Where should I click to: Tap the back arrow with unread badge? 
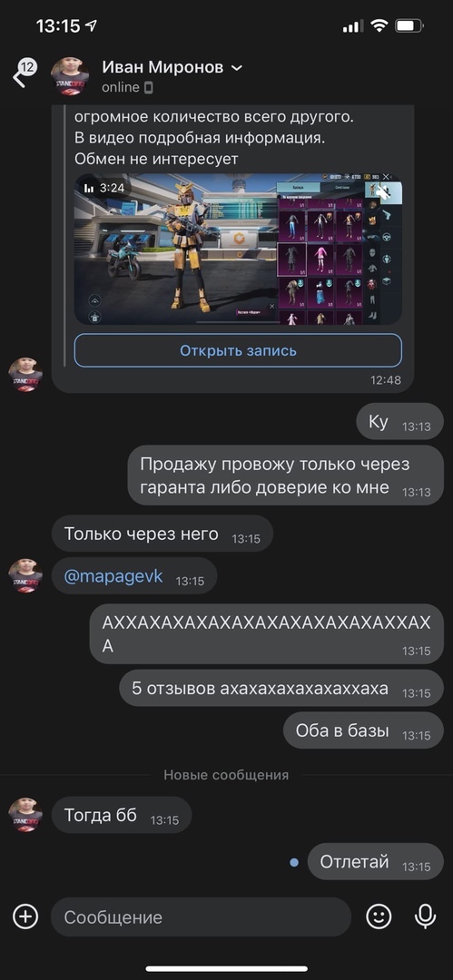(x=24, y=74)
